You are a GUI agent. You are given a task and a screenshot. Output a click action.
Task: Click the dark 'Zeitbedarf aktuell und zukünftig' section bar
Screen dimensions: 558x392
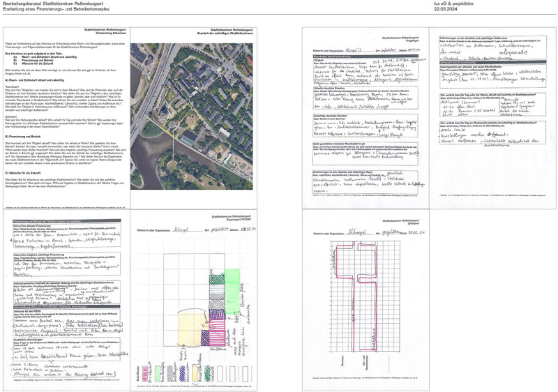[492, 62]
